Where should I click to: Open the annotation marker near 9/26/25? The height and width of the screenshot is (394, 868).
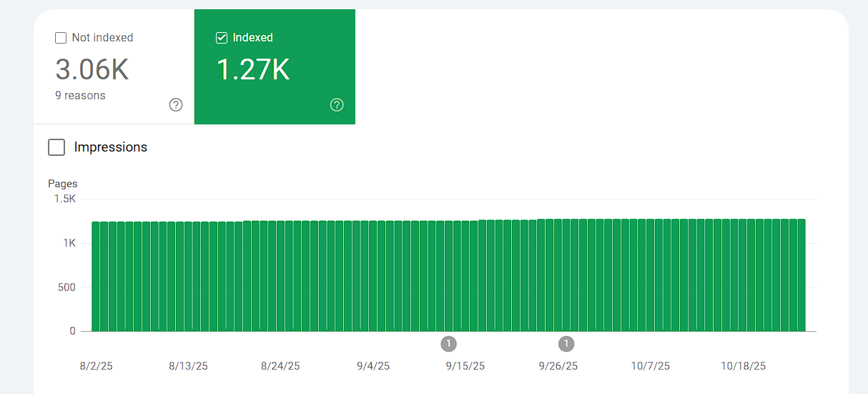566,344
